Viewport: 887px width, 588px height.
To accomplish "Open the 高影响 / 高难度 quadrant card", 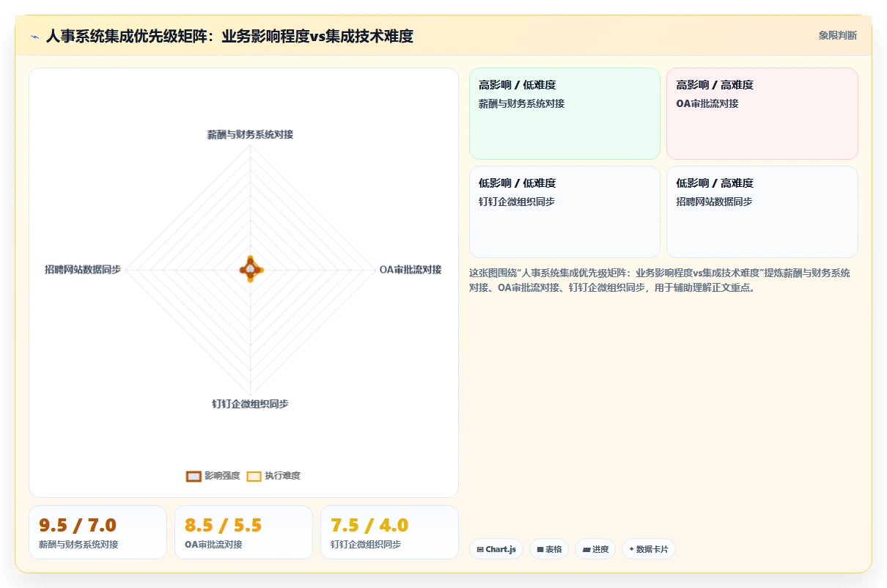I will 762,114.
